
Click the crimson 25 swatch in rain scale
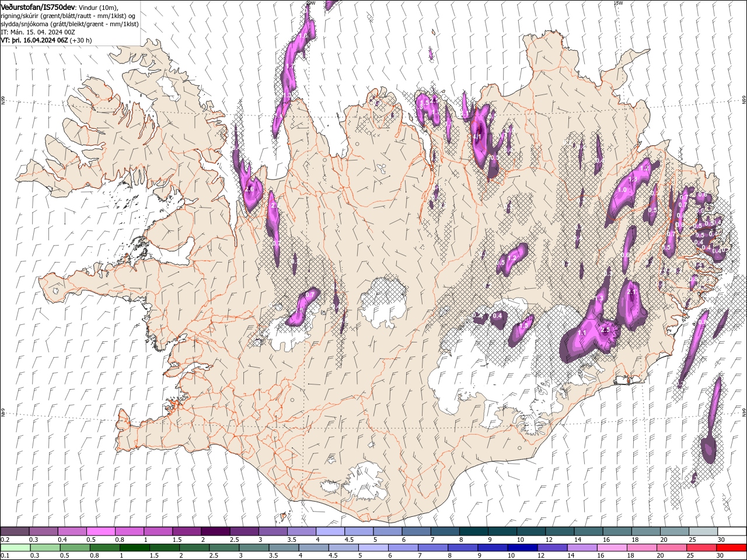(x=701, y=548)
